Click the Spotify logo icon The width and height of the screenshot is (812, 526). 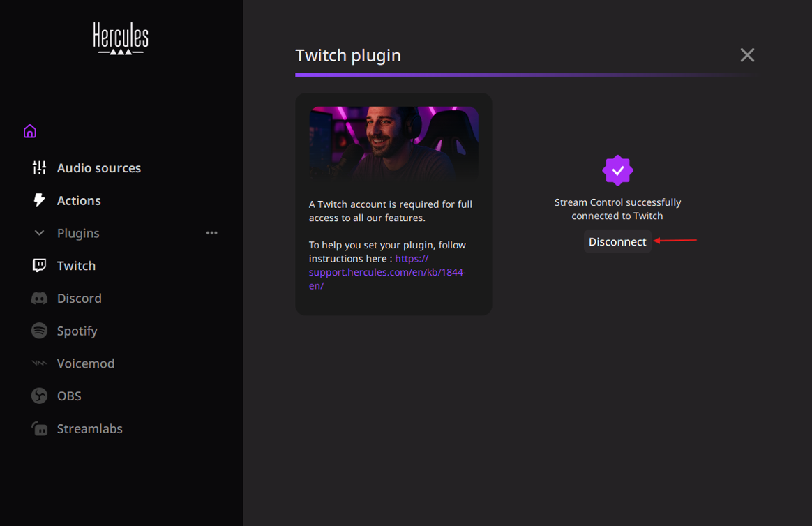[x=39, y=331]
